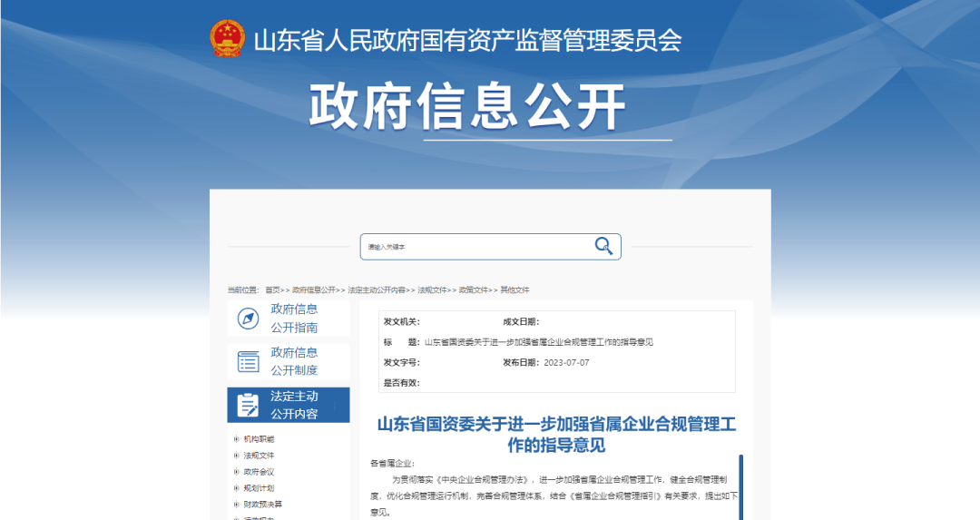Viewport: 980px width, 520px height.
Task: Go to 首页 in the breadcrumb
Action: [x=272, y=290]
